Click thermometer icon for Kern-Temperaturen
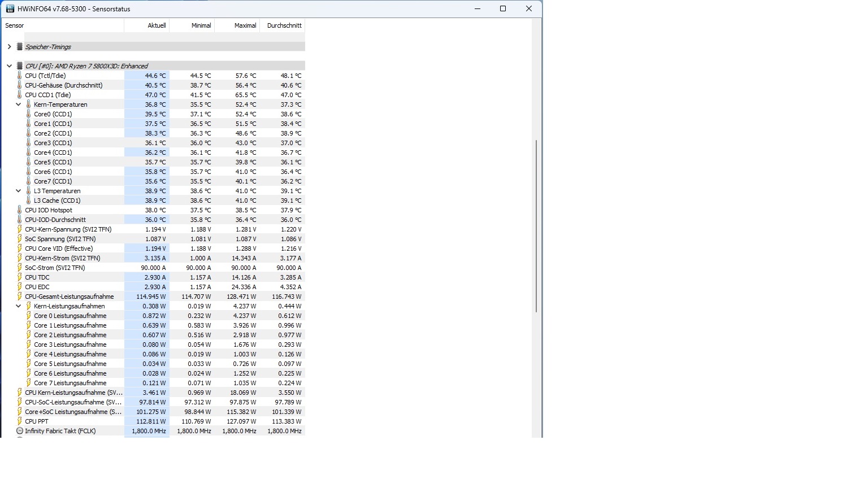The width and height of the screenshot is (868, 488). coord(29,104)
